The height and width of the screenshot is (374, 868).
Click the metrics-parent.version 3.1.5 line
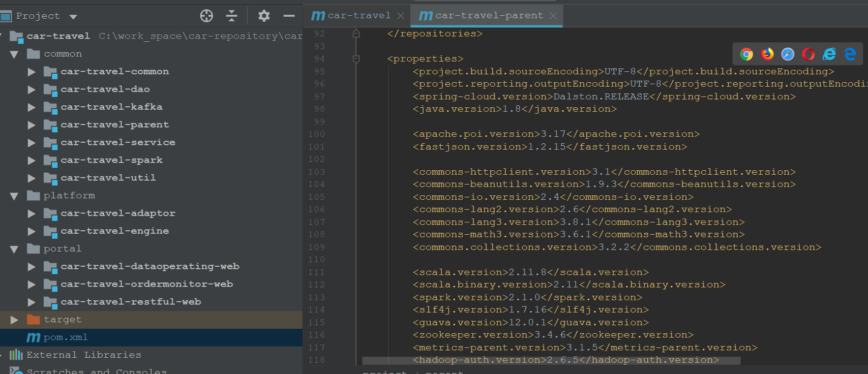coord(585,347)
